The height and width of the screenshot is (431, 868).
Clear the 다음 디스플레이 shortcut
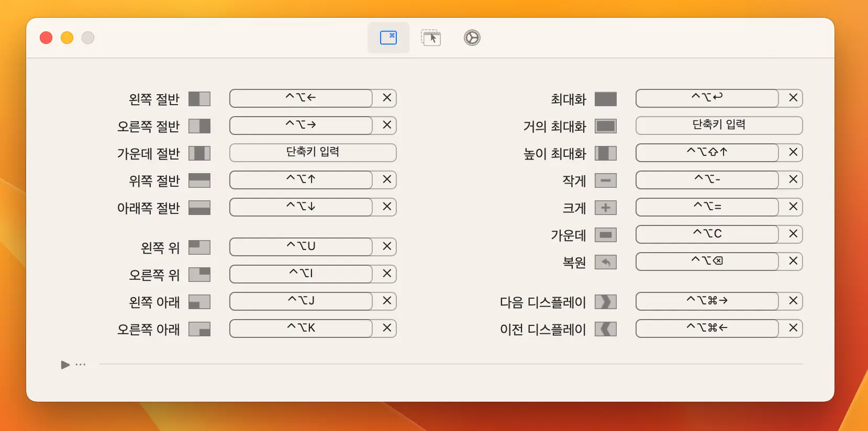coord(793,301)
